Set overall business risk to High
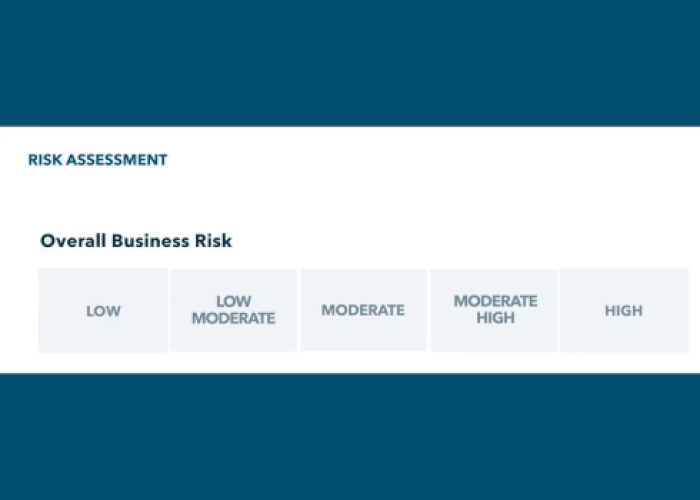This screenshot has height=500, width=700. [623, 310]
